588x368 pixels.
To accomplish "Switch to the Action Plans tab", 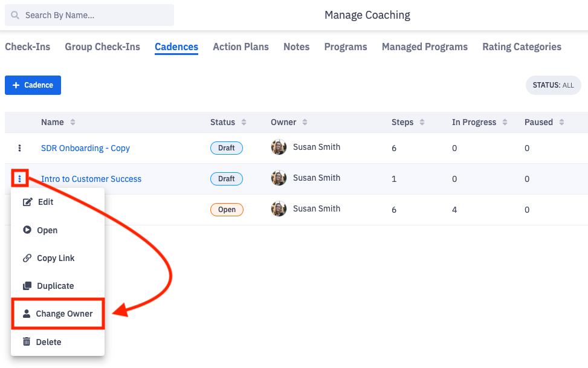I will coord(241,47).
